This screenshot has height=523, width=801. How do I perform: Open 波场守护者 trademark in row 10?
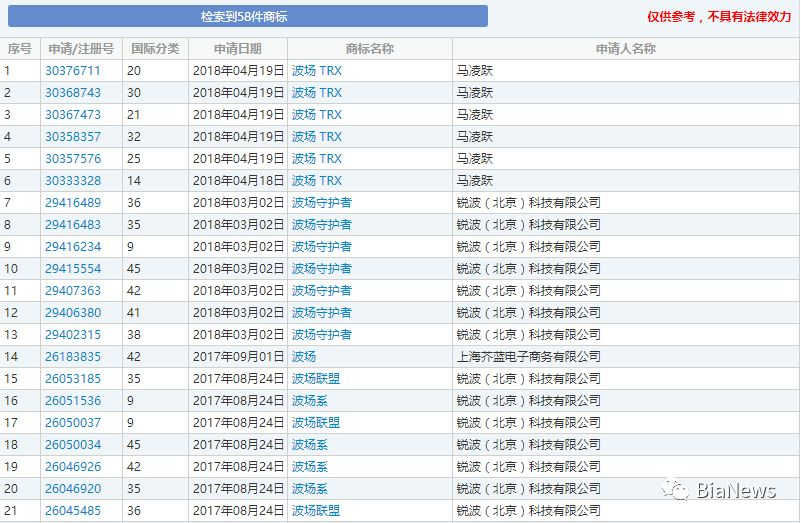(x=321, y=268)
